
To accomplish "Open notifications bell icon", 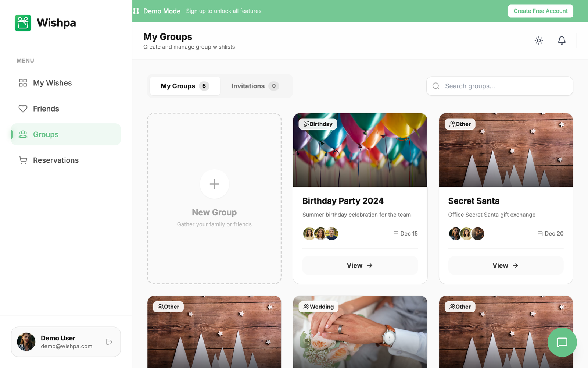I will (562, 40).
